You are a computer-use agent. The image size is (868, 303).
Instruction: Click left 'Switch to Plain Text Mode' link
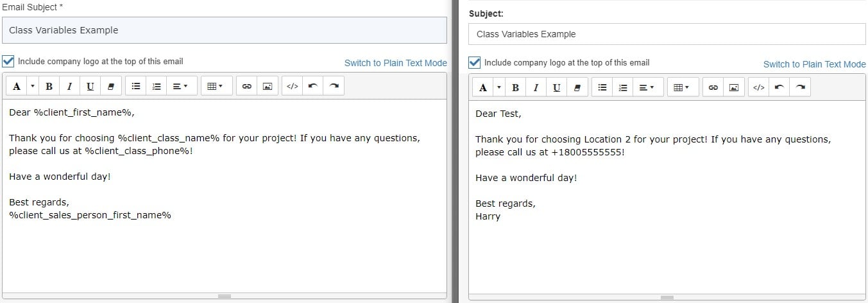[395, 63]
